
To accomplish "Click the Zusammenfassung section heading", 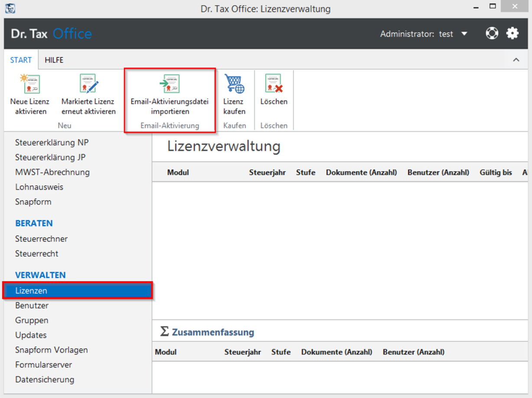I will [213, 332].
